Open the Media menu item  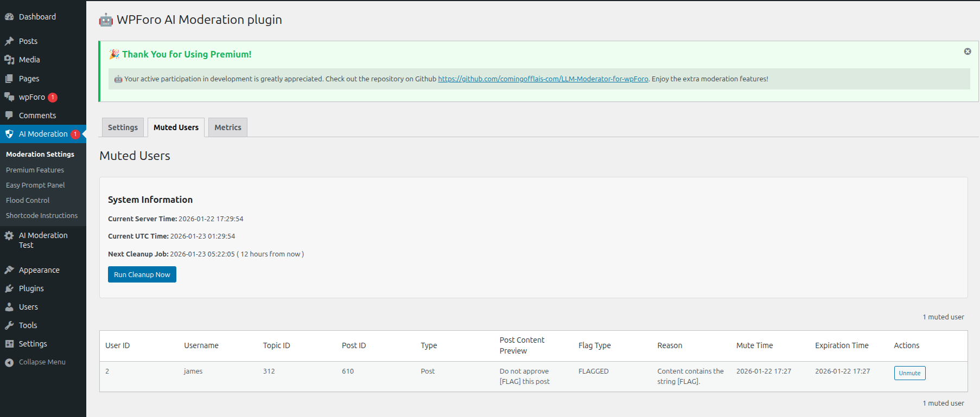43,60
